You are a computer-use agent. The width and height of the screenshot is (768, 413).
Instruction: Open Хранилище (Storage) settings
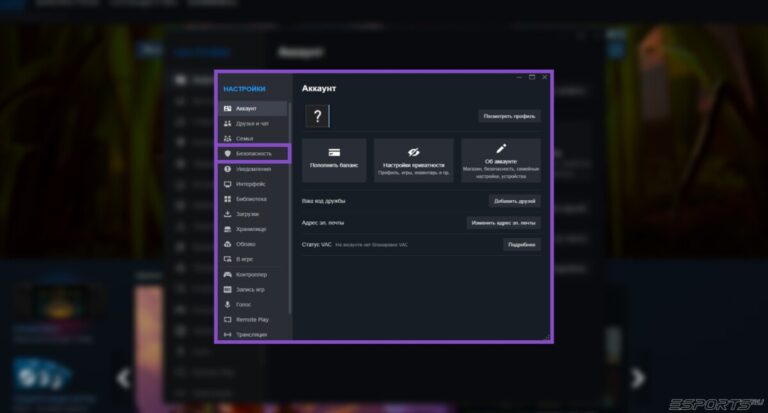(x=251, y=229)
